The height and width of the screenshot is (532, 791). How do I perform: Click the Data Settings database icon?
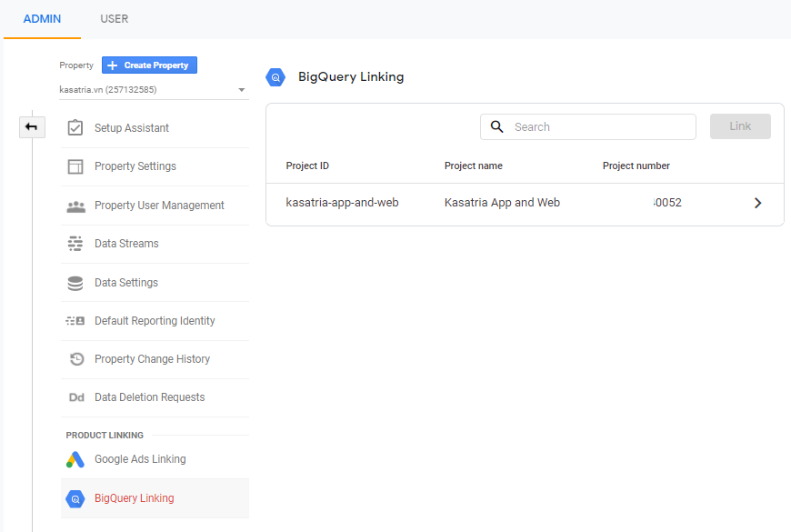[75, 283]
